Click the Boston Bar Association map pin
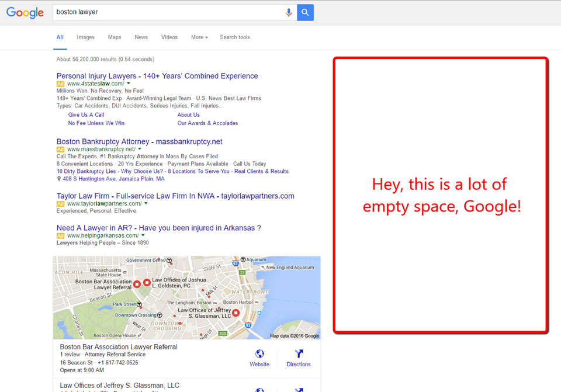561x392 pixels. 137,285
